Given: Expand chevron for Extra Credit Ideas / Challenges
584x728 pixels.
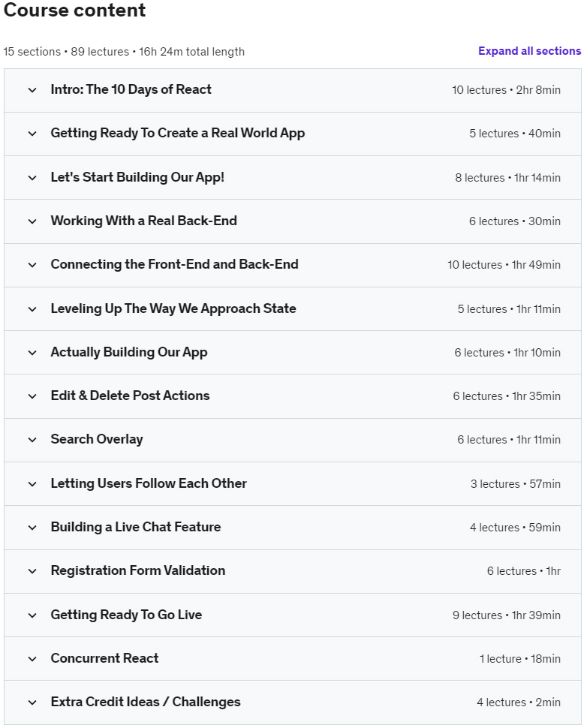Looking at the screenshot, I should 32,702.
